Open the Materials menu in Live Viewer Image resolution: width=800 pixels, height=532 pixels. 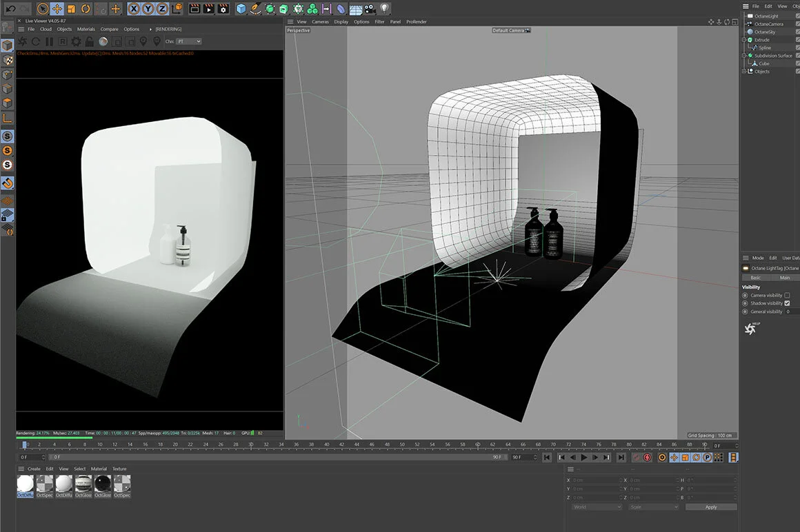pos(86,30)
